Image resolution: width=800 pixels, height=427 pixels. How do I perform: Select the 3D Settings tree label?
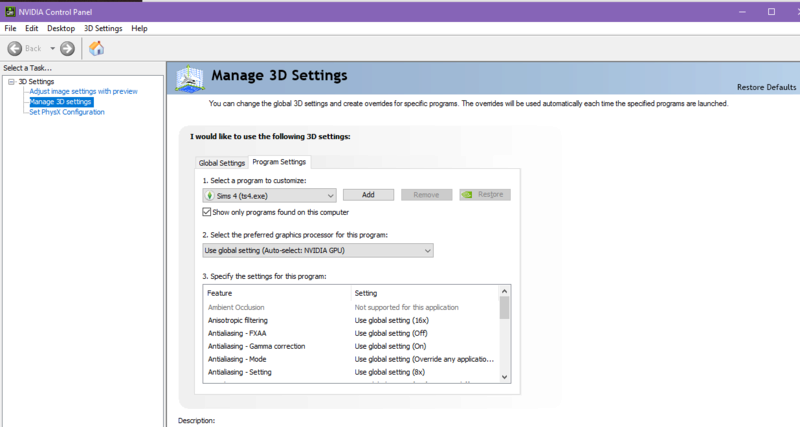(x=36, y=82)
